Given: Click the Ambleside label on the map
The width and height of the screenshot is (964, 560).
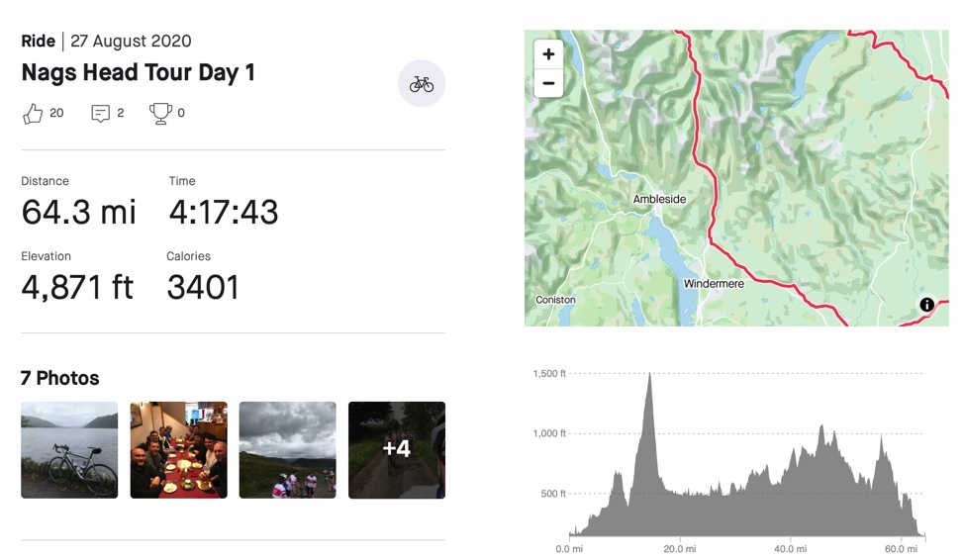Looking at the screenshot, I should pyautogui.click(x=659, y=200).
